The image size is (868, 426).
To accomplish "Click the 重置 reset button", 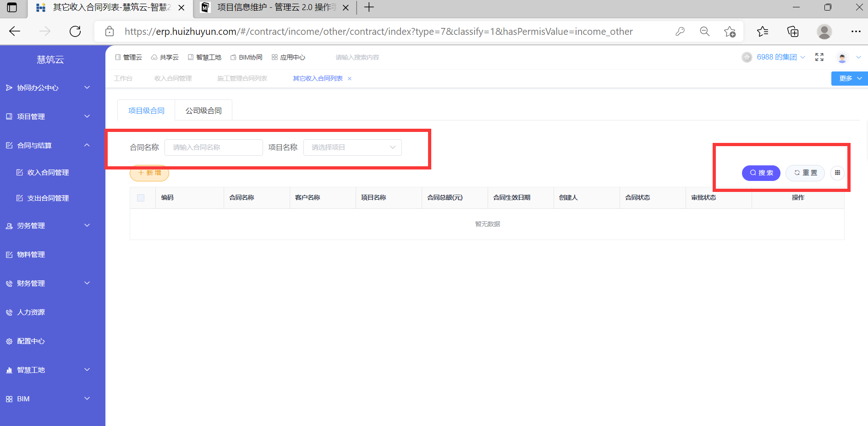I will (x=805, y=173).
